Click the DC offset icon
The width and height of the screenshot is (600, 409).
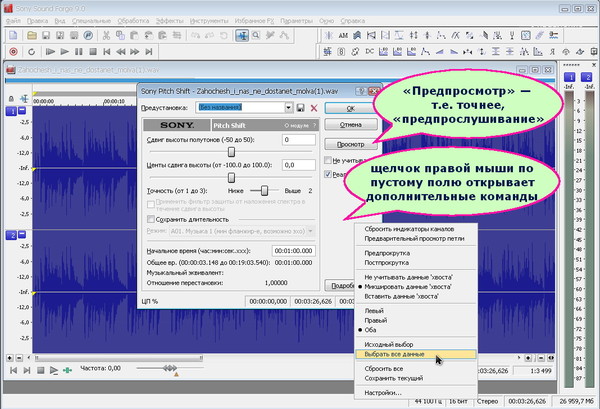coord(369,51)
